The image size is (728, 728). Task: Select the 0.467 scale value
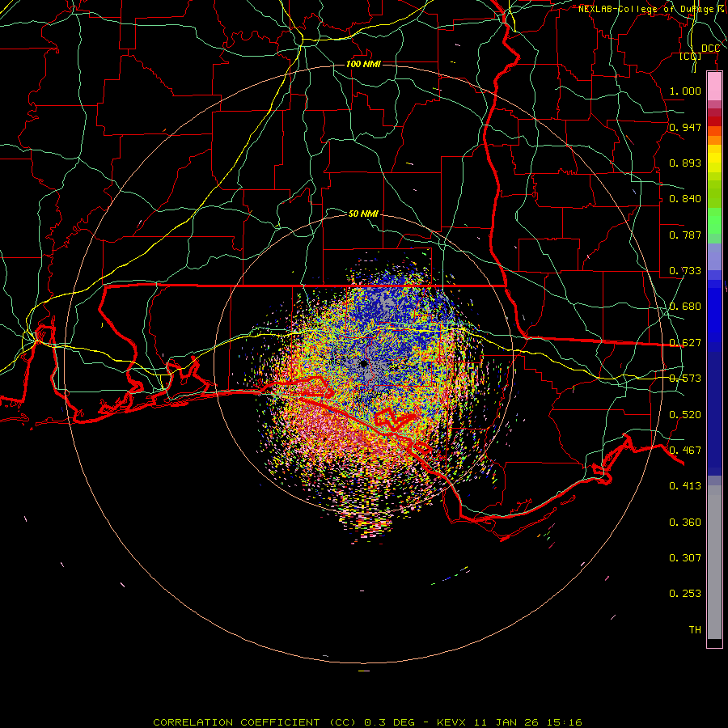click(685, 451)
